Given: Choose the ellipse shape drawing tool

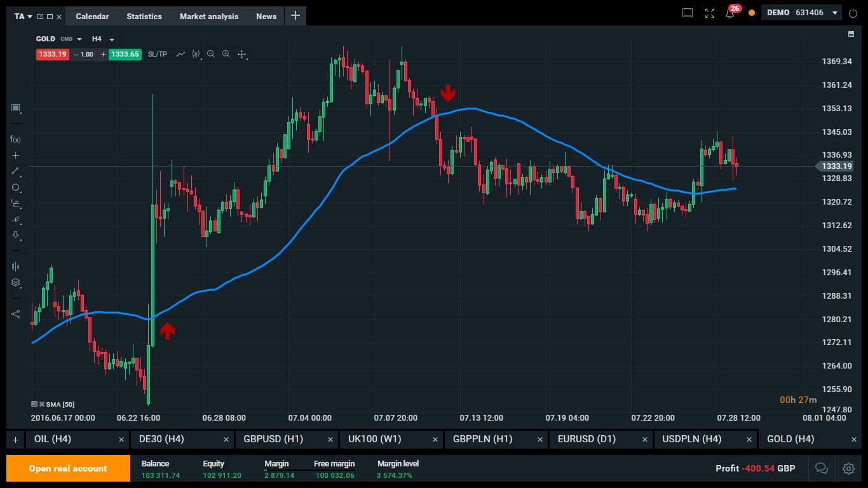Looking at the screenshot, I should pos(15,187).
